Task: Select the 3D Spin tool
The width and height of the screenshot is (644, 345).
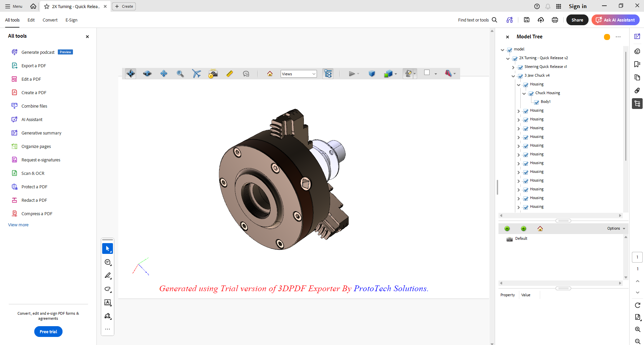Action: coord(147,74)
